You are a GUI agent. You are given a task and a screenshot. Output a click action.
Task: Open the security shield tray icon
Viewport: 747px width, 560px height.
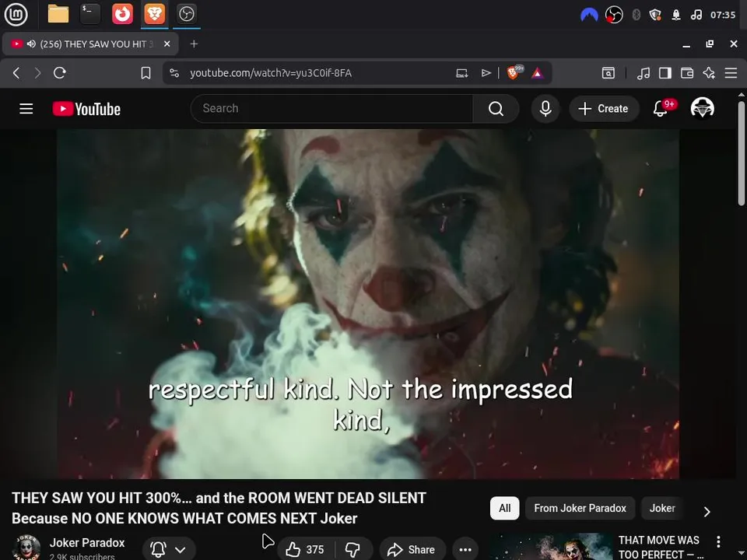(655, 15)
